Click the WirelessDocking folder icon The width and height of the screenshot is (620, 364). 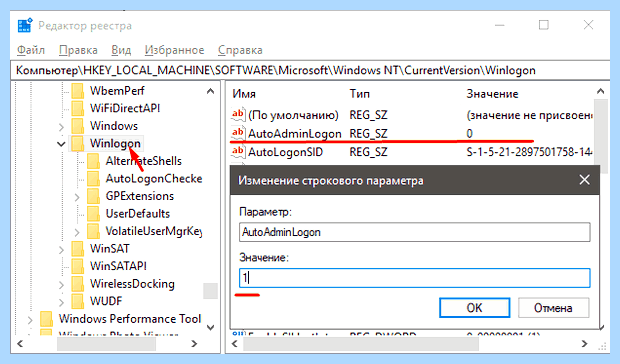(78, 284)
